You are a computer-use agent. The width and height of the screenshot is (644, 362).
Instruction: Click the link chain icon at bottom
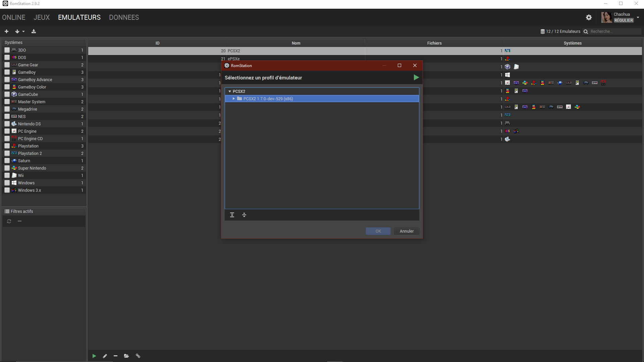(138, 356)
